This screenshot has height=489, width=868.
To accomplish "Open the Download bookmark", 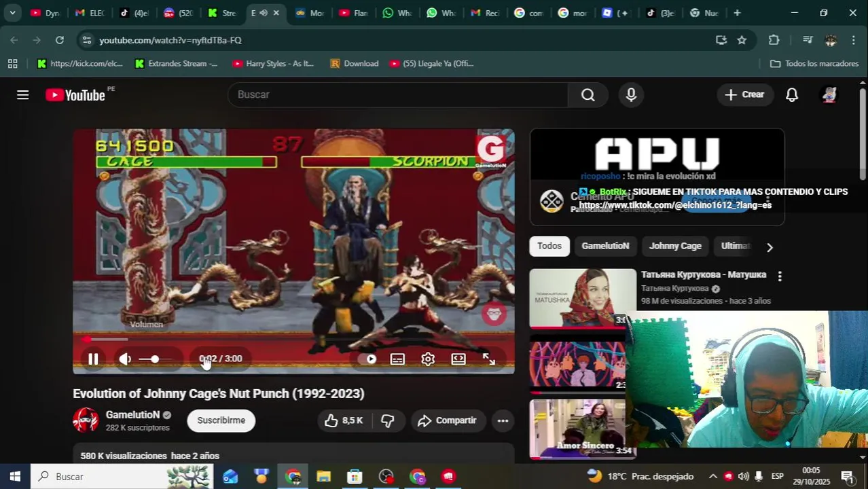I will (355, 63).
